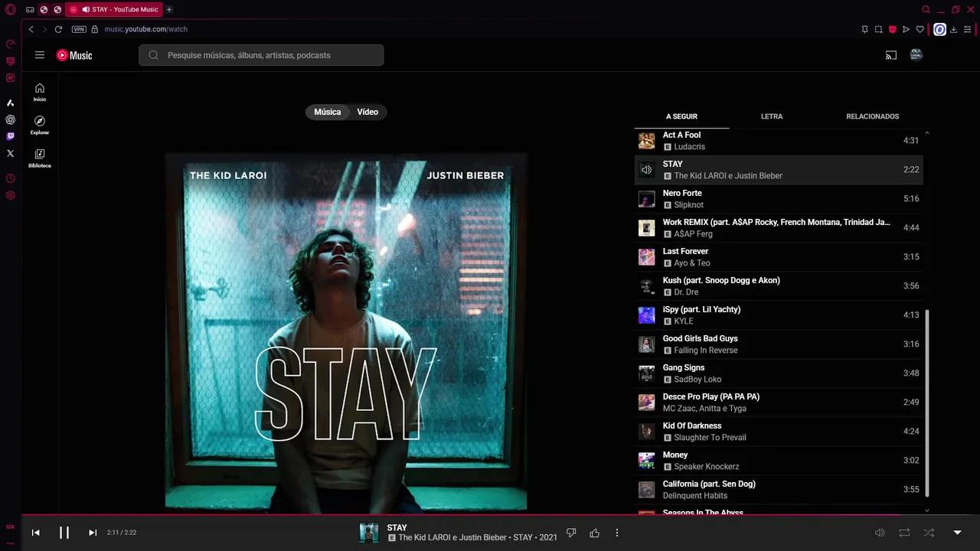This screenshot has height=551, width=980.
Task: Play Work REMIX from the queue
Action: [779, 228]
